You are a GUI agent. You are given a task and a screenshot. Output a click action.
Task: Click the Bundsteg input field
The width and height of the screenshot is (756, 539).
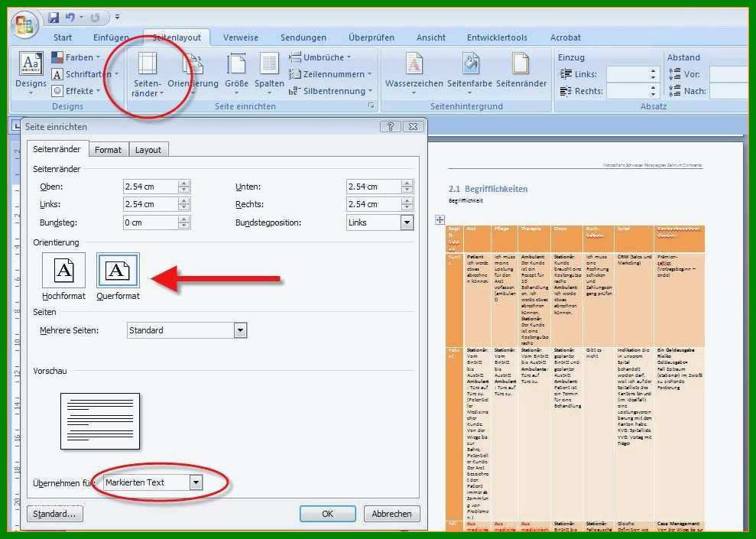coord(151,222)
